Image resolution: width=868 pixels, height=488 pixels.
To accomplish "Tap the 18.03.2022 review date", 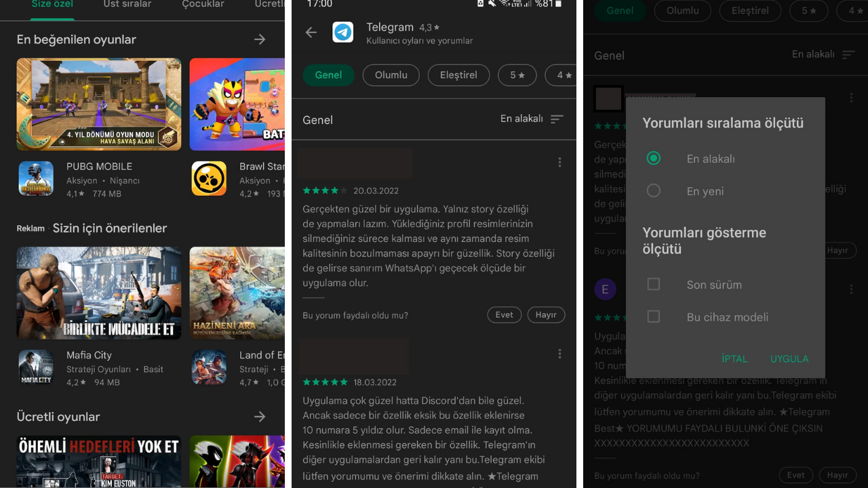I will pos(375,382).
